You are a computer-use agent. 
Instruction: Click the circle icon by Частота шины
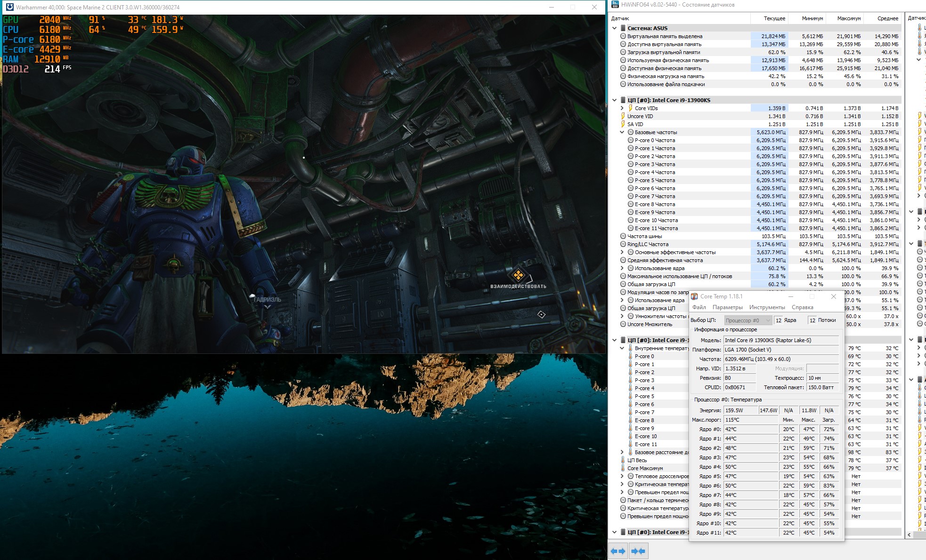[623, 236]
